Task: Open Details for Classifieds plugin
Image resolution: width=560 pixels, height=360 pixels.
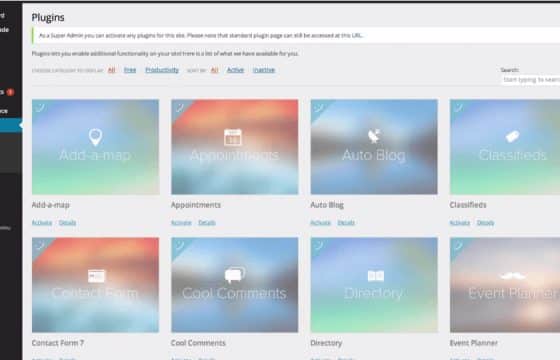Action: (x=485, y=223)
